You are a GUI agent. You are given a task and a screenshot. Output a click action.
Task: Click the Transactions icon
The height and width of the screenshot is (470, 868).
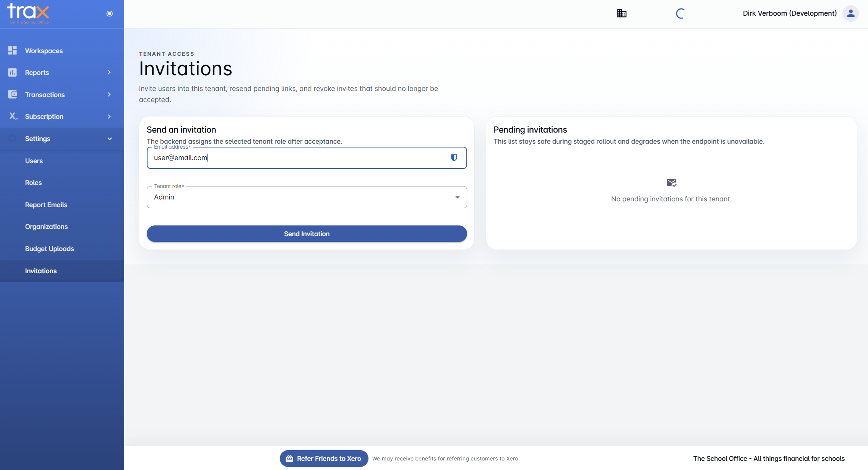pos(12,94)
